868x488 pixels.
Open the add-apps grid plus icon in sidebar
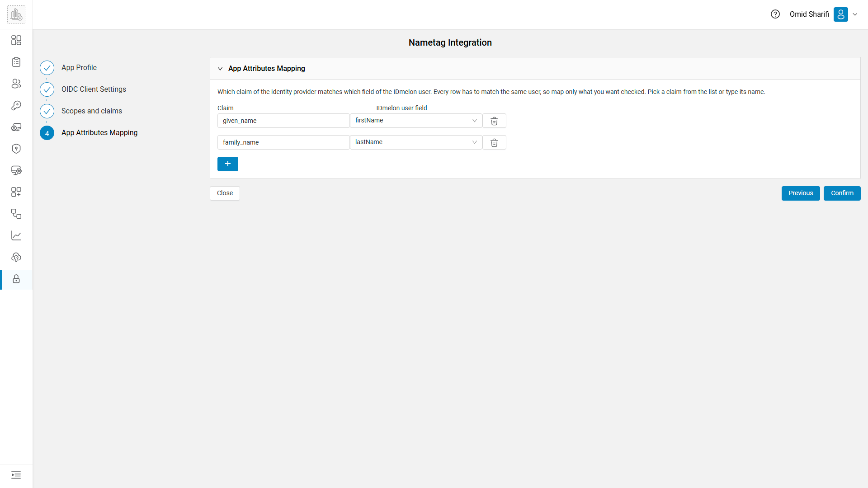pyautogui.click(x=16, y=192)
